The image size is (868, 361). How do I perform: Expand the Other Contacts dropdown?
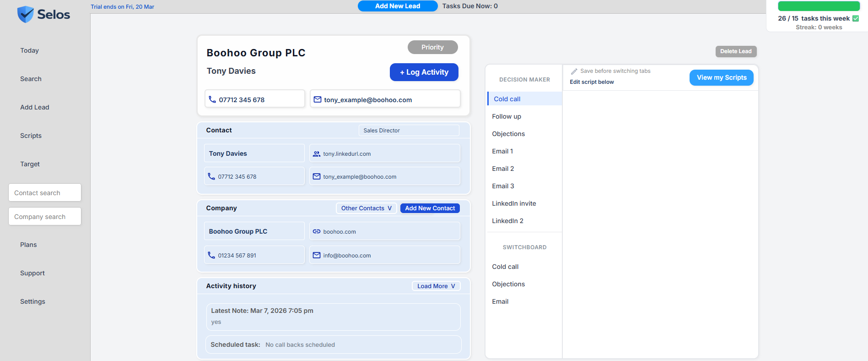(x=367, y=208)
